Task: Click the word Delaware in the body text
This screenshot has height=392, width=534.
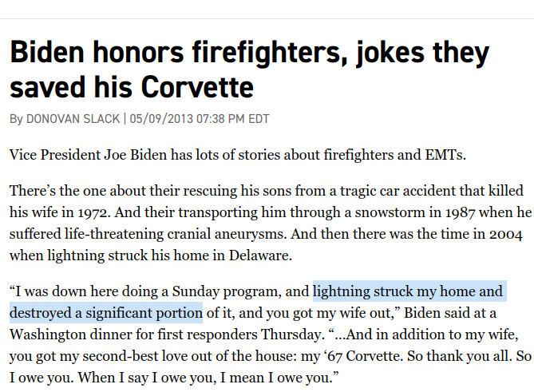Action: [260, 255]
